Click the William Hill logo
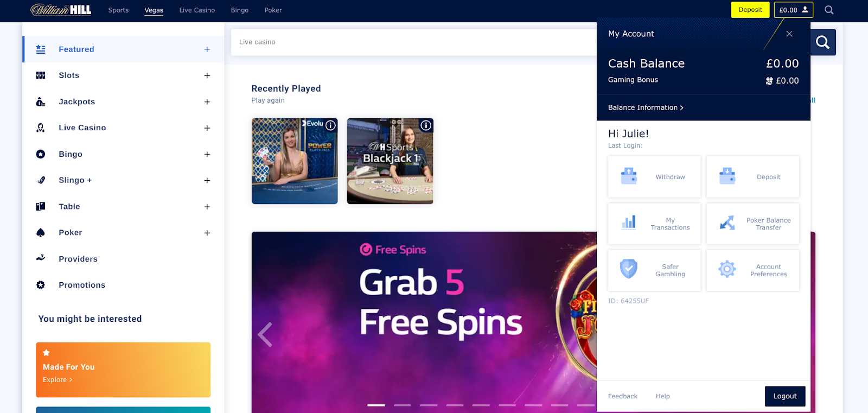 61,10
